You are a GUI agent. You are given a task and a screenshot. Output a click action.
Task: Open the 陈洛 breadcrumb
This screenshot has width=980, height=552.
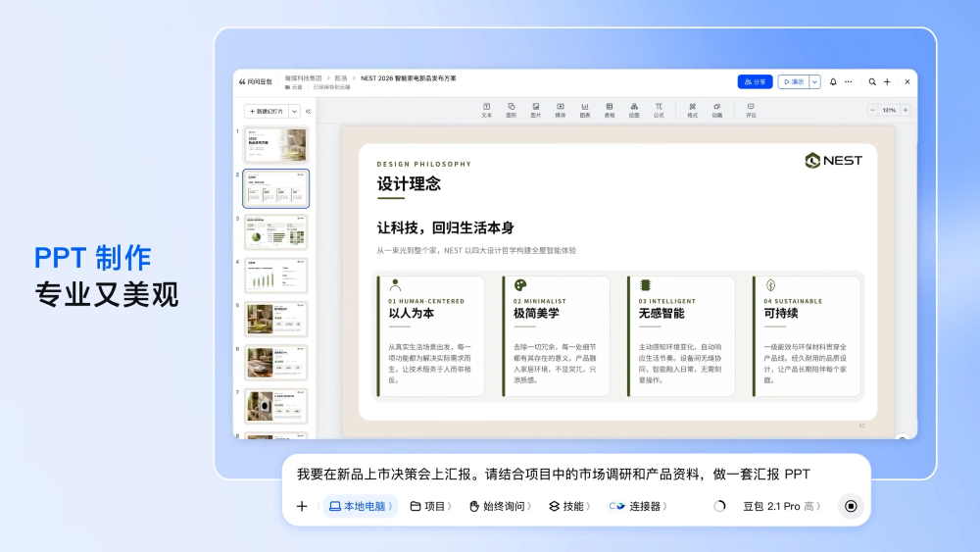[x=341, y=78]
